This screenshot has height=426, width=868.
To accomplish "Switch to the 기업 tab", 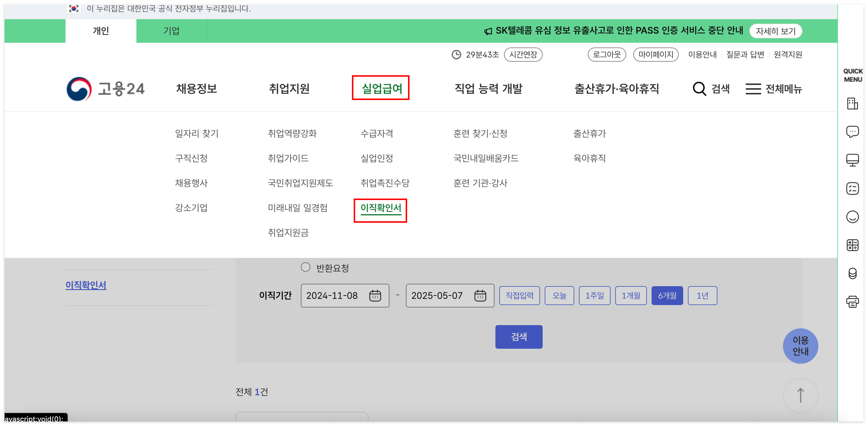I will pyautogui.click(x=172, y=31).
